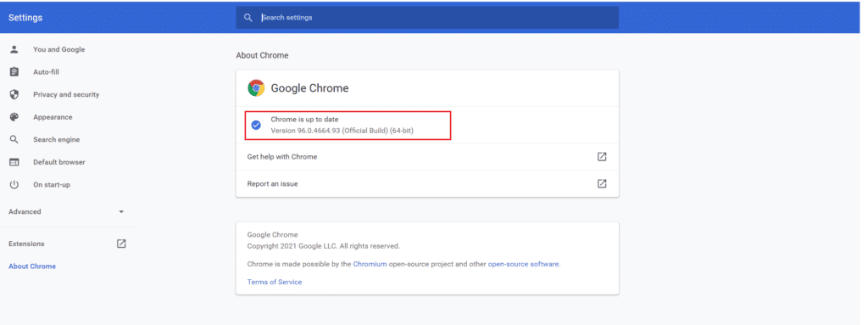Open the Terms of Service link
Screen dimensions: 868x325
pyautogui.click(x=275, y=282)
